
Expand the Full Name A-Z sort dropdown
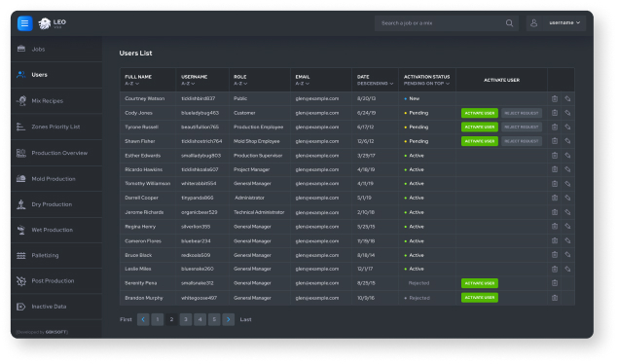pyautogui.click(x=132, y=84)
